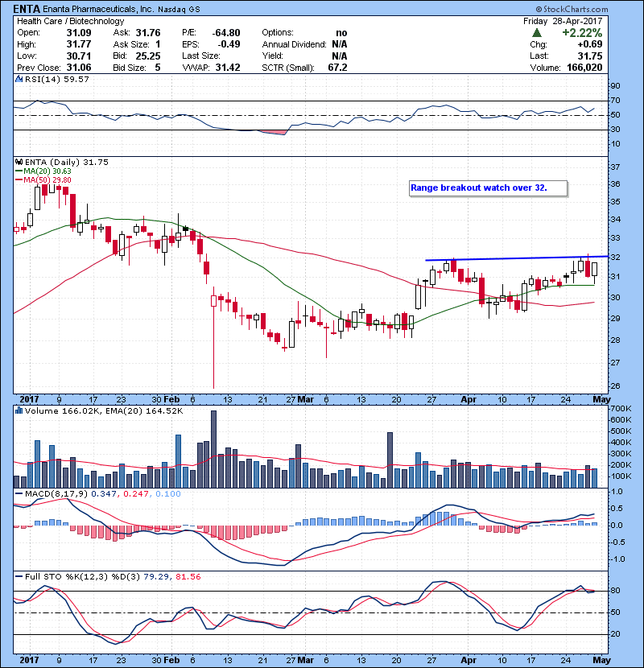The height and width of the screenshot is (668, 644).
Task: Click the Volume panel bar icon
Action: point(19,410)
